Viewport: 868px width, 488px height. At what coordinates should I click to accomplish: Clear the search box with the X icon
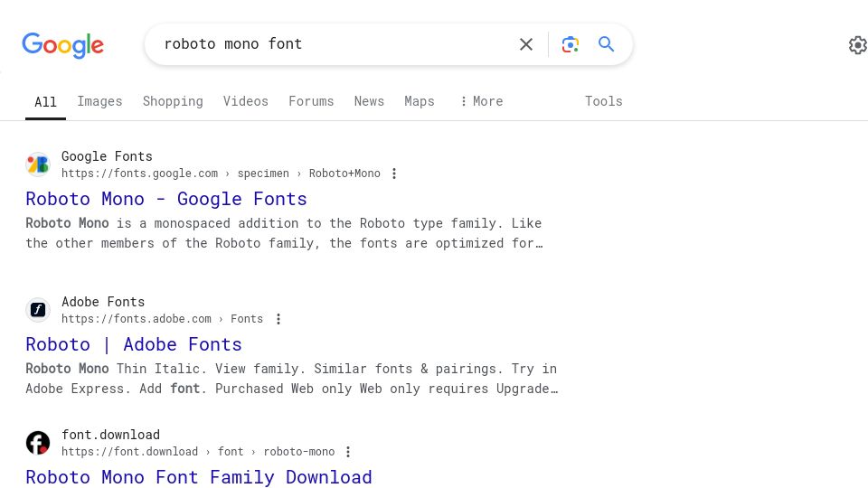(x=526, y=44)
